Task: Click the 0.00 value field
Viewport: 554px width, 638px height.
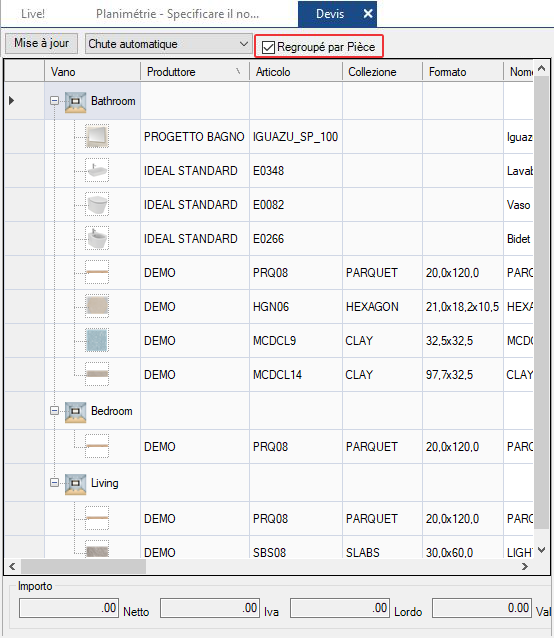Action: click(x=482, y=608)
